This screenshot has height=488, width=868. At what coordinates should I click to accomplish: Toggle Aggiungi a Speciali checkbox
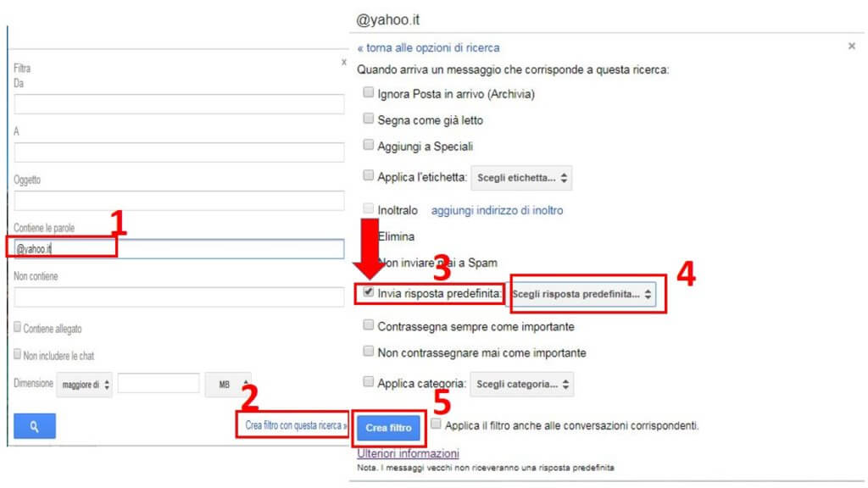368,145
